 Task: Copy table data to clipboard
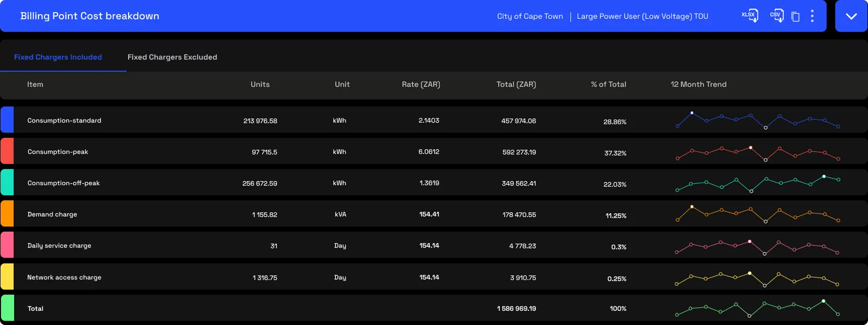pyautogui.click(x=795, y=16)
